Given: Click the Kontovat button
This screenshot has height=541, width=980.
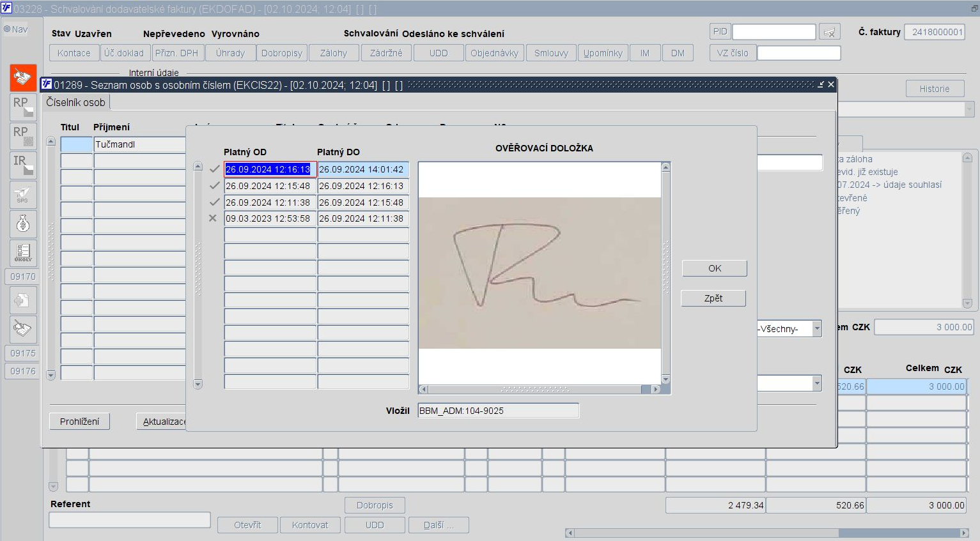Looking at the screenshot, I should (310, 525).
